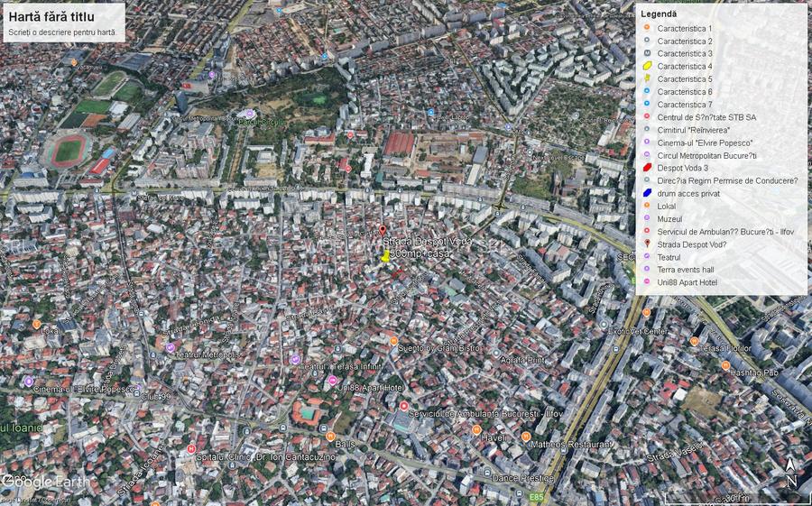Click the Terasa Florilor restaurant marker
Screen dimensions: 812x506
click(695, 341)
